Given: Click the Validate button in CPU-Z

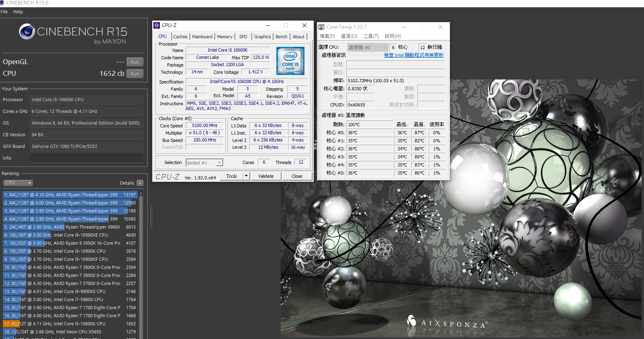Looking at the screenshot, I should (x=266, y=176).
